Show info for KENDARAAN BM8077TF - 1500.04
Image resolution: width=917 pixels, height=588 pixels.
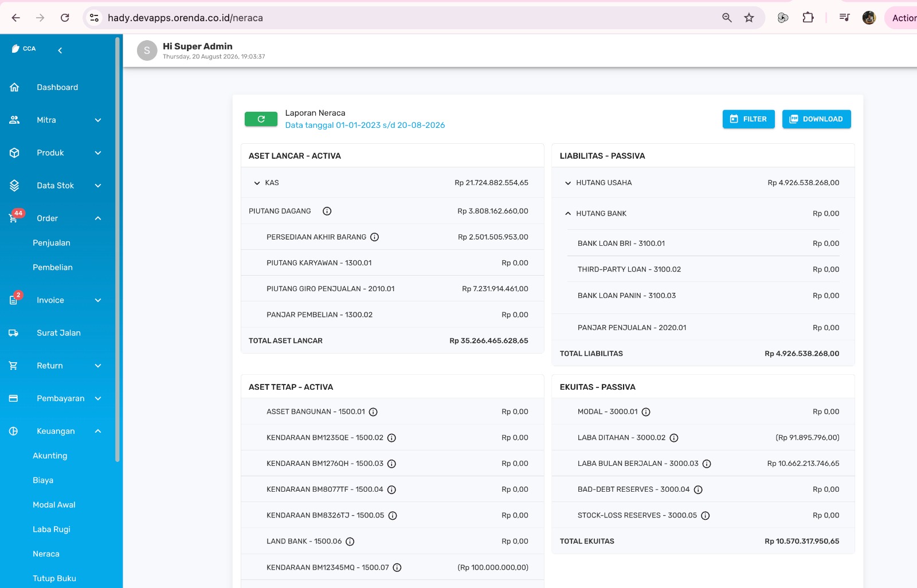click(x=392, y=489)
